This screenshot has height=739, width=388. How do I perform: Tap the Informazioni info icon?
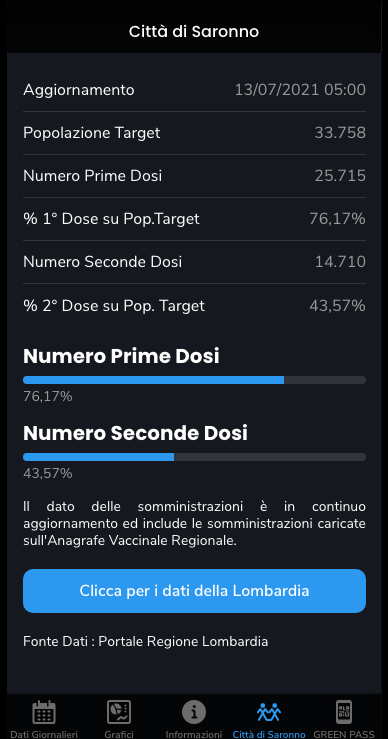click(194, 712)
